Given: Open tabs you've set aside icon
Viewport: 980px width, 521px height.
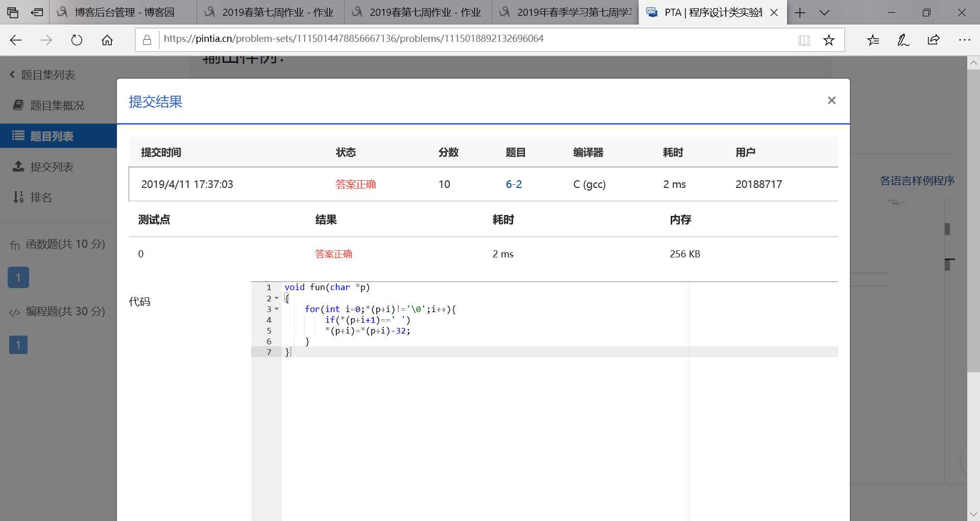Looking at the screenshot, I should pos(13,12).
